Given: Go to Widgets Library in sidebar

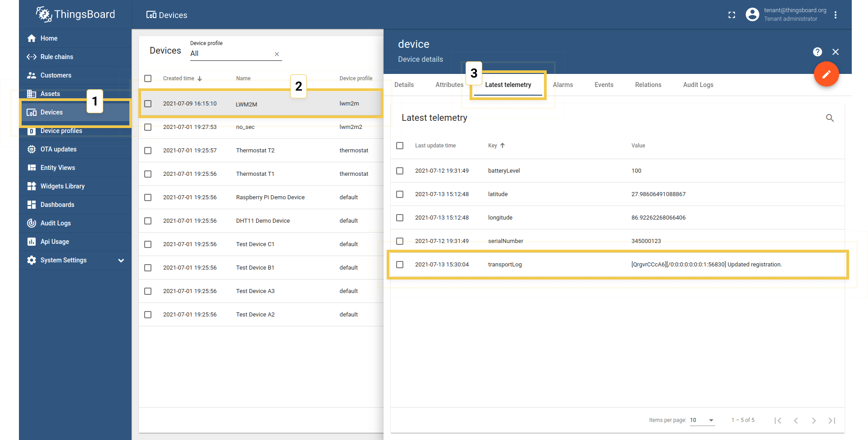Looking at the screenshot, I should pos(62,186).
